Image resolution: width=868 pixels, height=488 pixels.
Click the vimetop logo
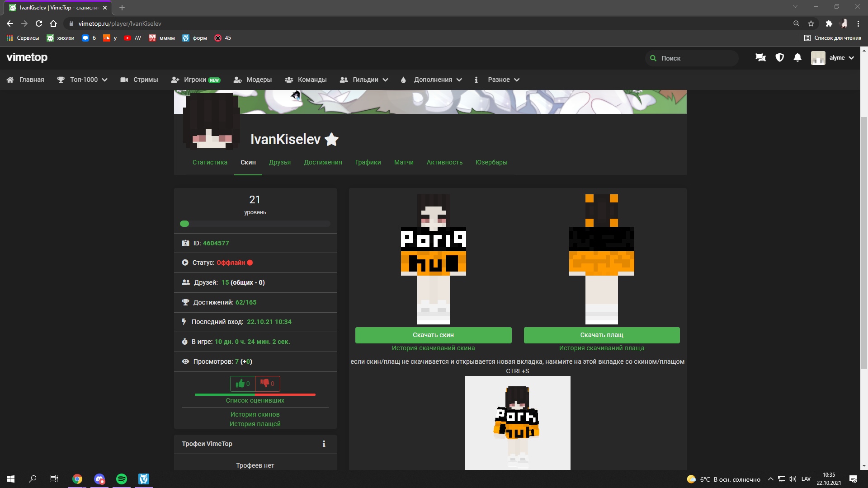(x=27, y=57)
